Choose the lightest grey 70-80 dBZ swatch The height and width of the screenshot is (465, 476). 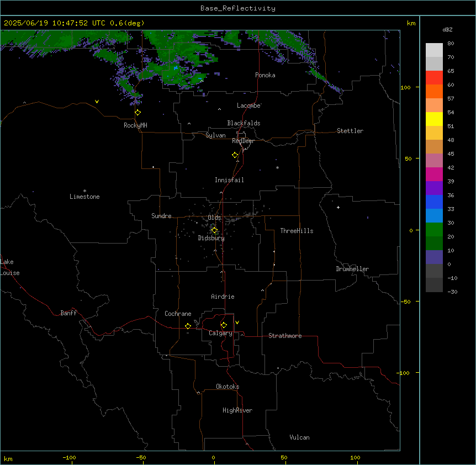tap(434, 50)
